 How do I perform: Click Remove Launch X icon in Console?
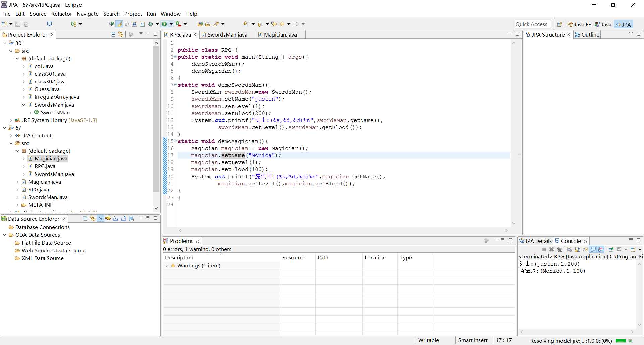(x=551, y=249)
